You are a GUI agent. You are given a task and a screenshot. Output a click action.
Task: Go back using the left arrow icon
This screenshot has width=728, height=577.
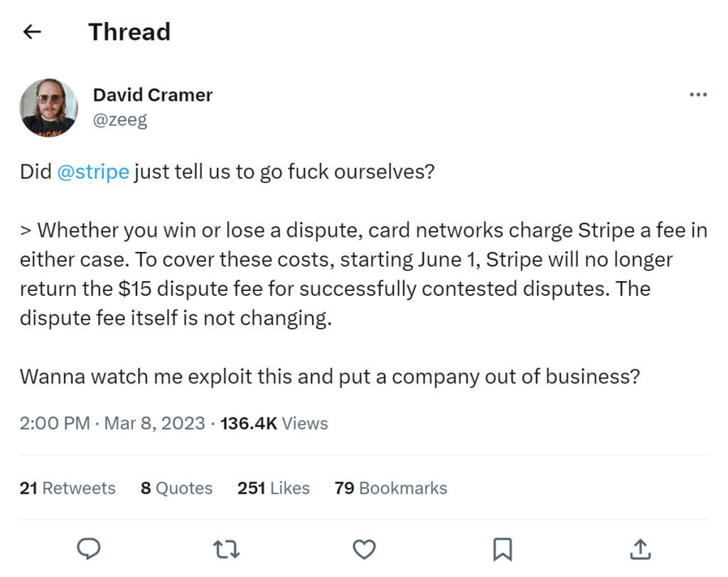(32, 32)
